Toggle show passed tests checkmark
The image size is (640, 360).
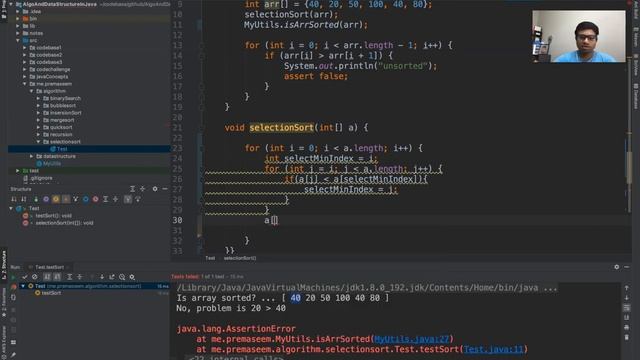tap(24, 277)
